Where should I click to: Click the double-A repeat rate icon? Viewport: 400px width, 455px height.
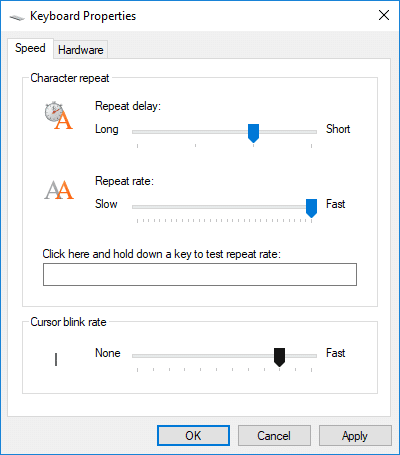59,190
